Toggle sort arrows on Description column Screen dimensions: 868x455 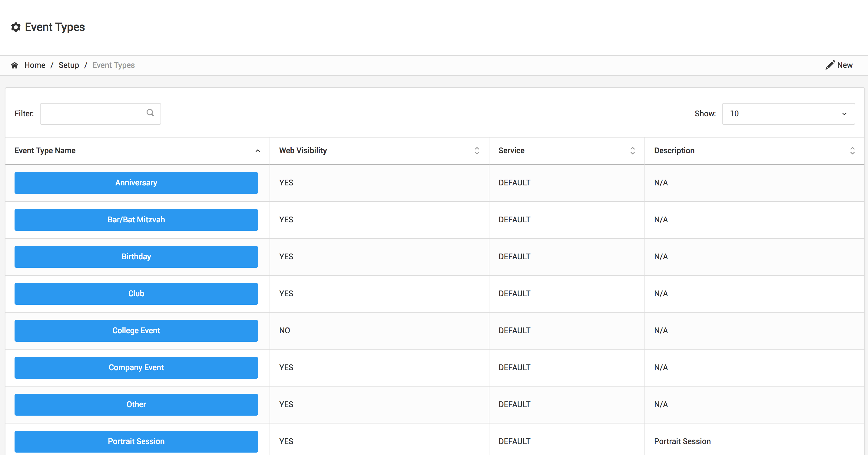tap(852, 151)
